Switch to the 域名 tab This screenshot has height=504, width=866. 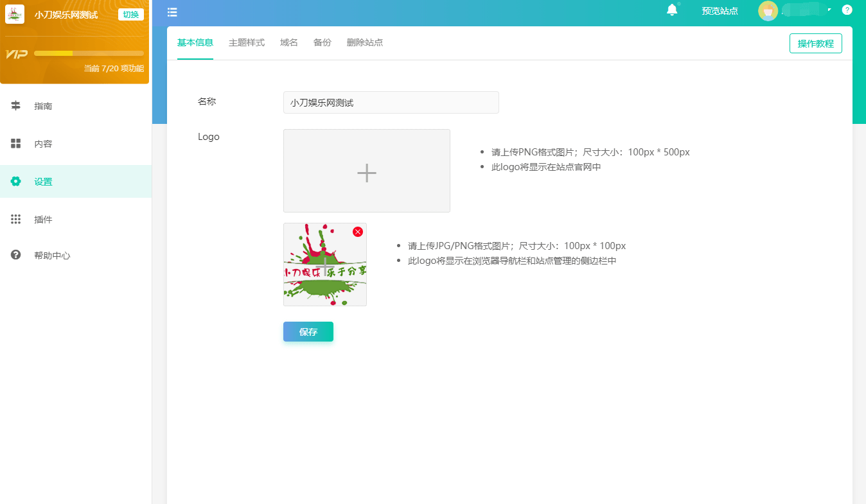click(289, 43)
